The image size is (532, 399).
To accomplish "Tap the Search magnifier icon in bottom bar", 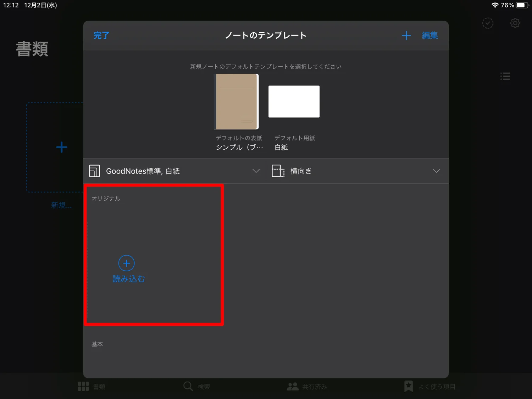I will pyautogui.click(x=188, y=386).
